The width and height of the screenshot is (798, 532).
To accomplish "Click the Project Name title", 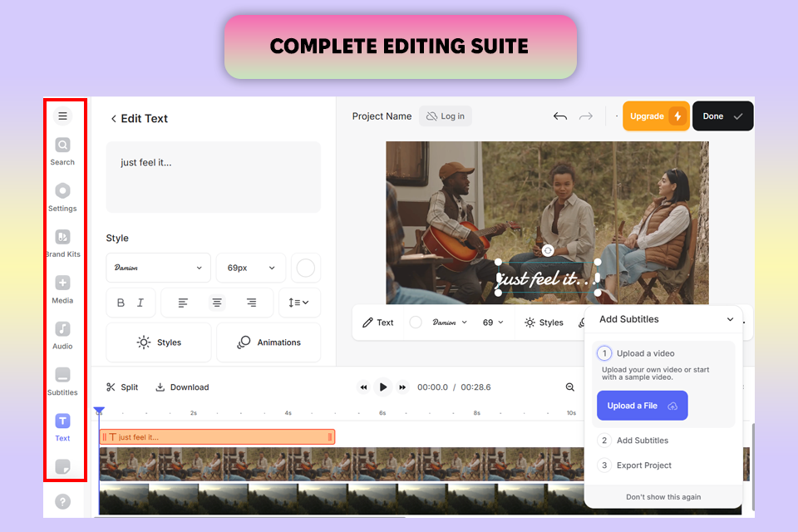I will (x=382, y=116).
